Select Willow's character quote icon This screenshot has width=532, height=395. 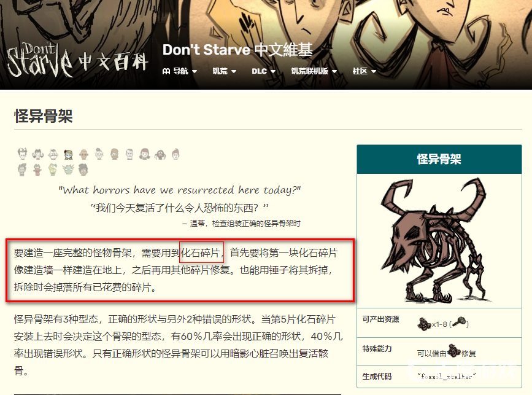click(37, 154)
